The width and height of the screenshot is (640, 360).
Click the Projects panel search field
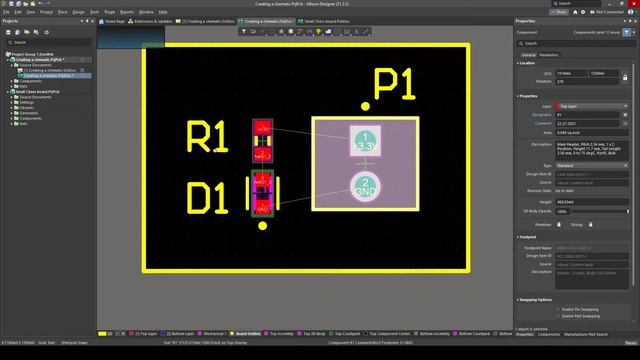click(48, 42)
